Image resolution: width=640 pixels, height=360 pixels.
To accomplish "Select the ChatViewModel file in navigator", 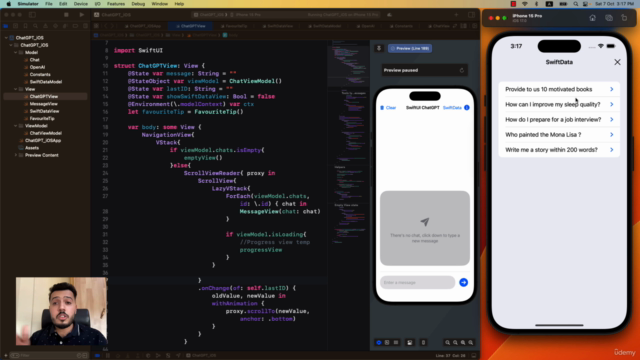I will (45, 133).
